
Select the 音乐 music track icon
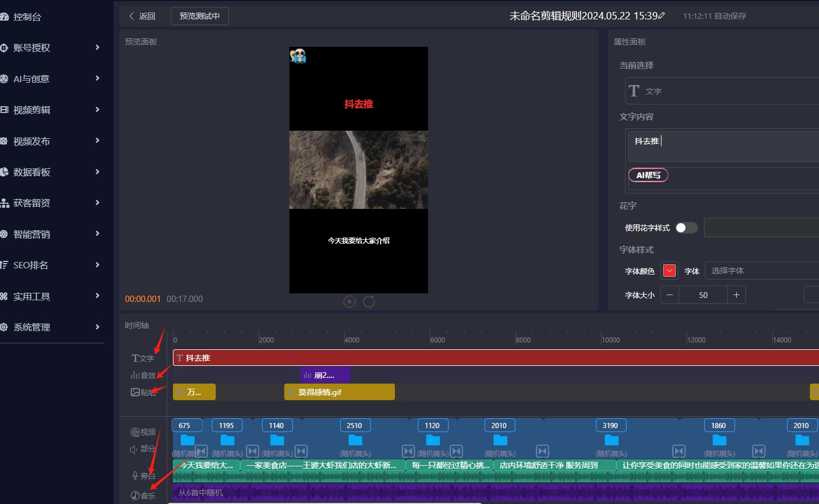tap(135, 495)
